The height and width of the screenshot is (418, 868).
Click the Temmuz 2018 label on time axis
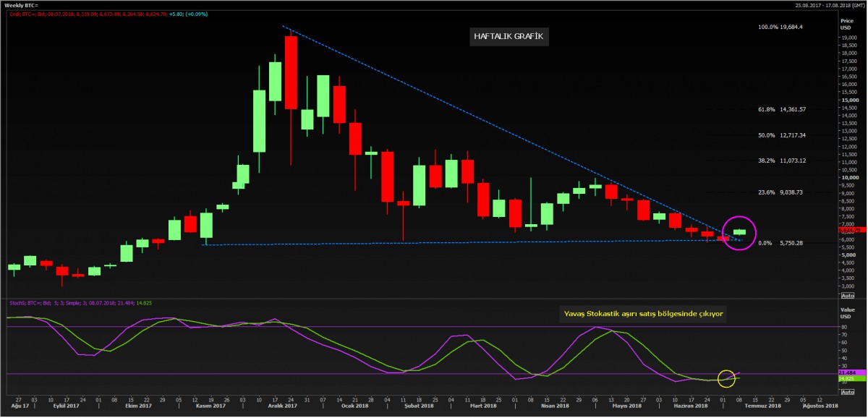click(x=765, y=406)
